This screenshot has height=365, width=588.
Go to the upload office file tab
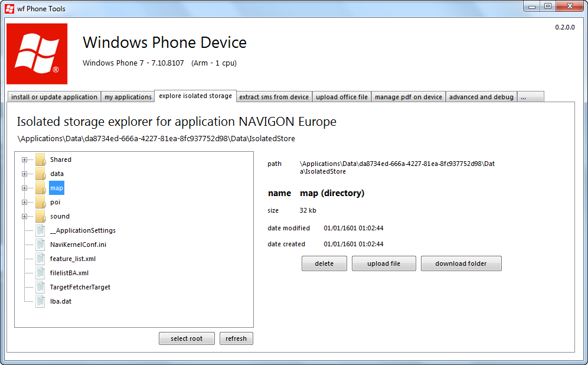coord(342,97)
